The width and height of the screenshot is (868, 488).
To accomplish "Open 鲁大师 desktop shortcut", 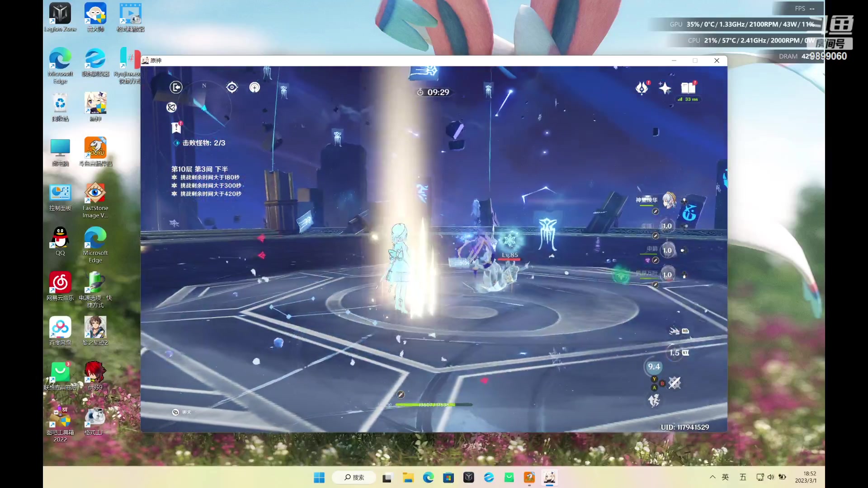I will point(95,17).
